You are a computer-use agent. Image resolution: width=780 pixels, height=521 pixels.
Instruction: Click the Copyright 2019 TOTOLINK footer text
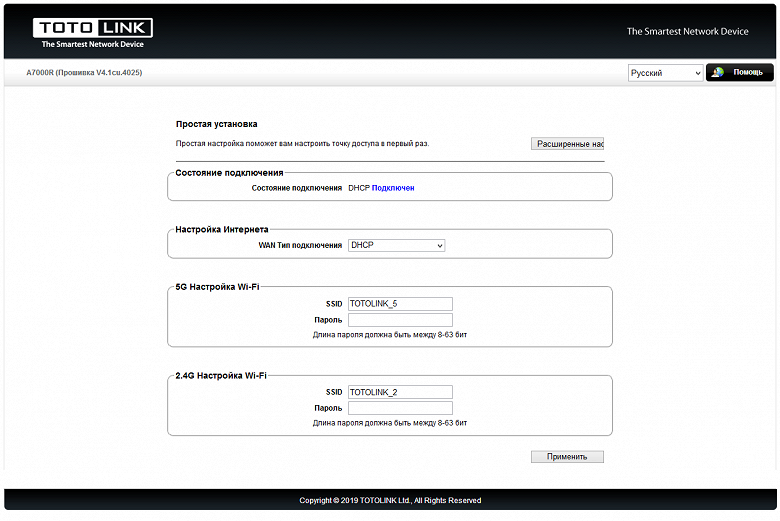point(390,501)
